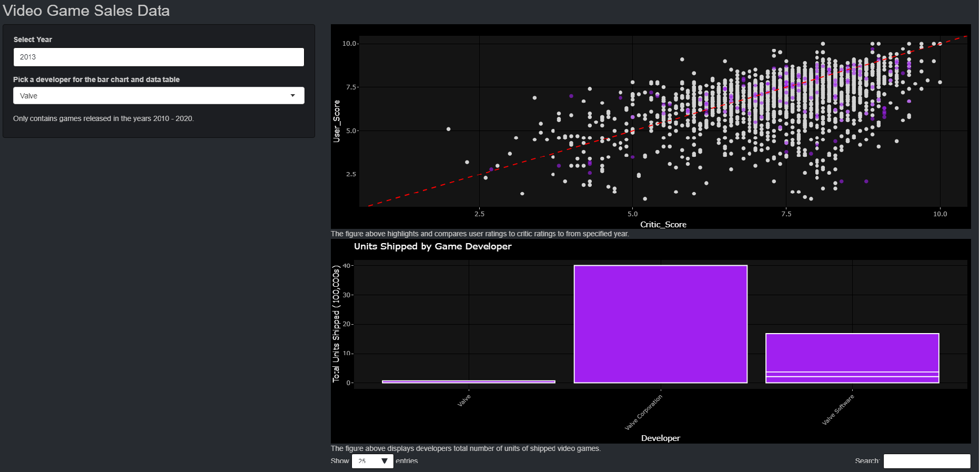Click the top segment of Valve Software bar
The height and width of the screenshot is (472, 980).
coord(852,353)
